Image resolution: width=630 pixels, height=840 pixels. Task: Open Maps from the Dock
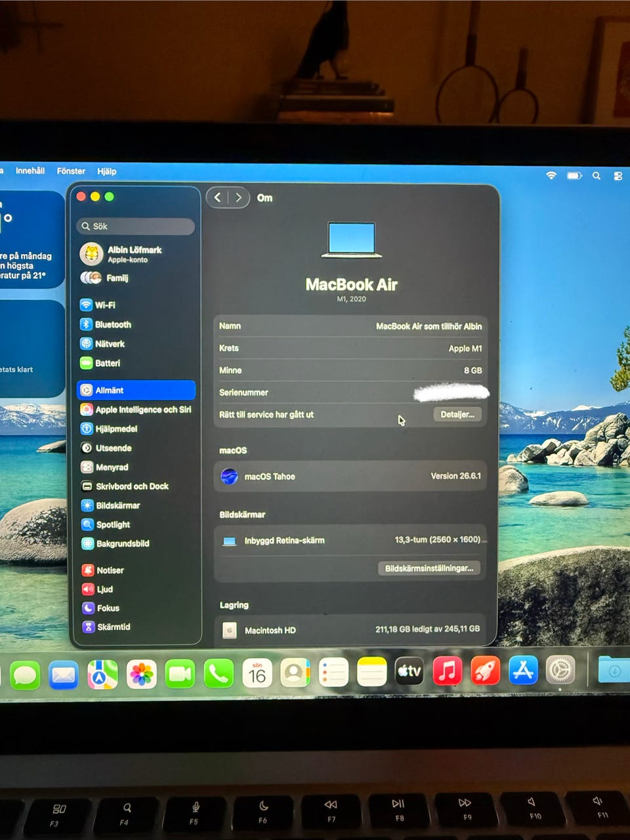pos(102,674)
